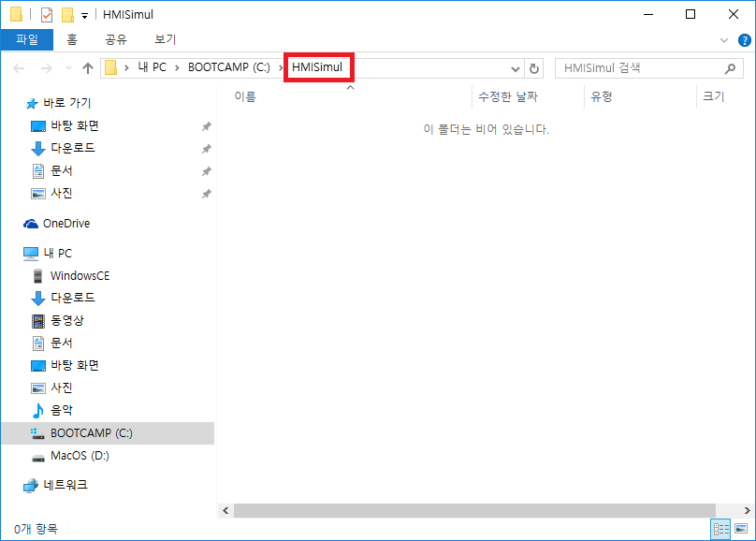The image size is (756, 541).
Task: Switch to the 보기 ribbon tab
Action: [x=165, y=39]
